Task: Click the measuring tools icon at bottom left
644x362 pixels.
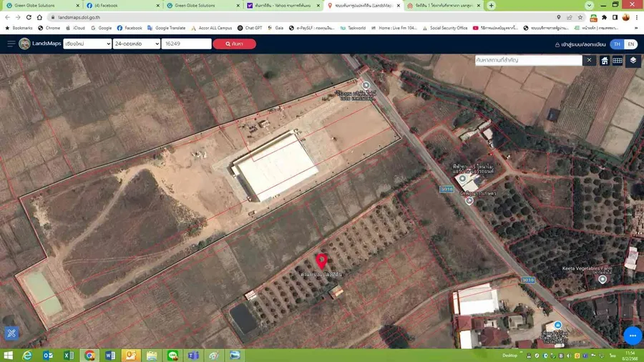Action: coord(11,333)
